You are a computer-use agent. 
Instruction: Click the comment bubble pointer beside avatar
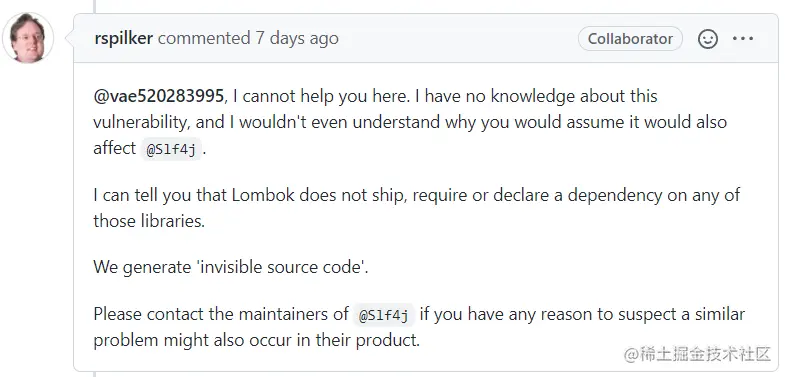pyautogui.click(x=70, y=39)
